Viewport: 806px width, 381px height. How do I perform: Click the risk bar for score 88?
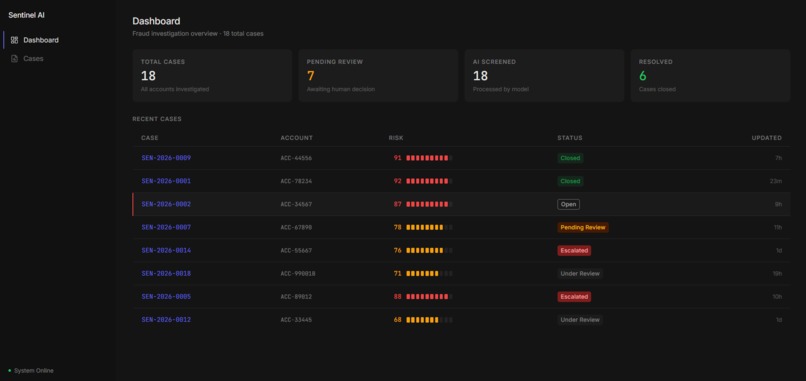tap(429, 297)
